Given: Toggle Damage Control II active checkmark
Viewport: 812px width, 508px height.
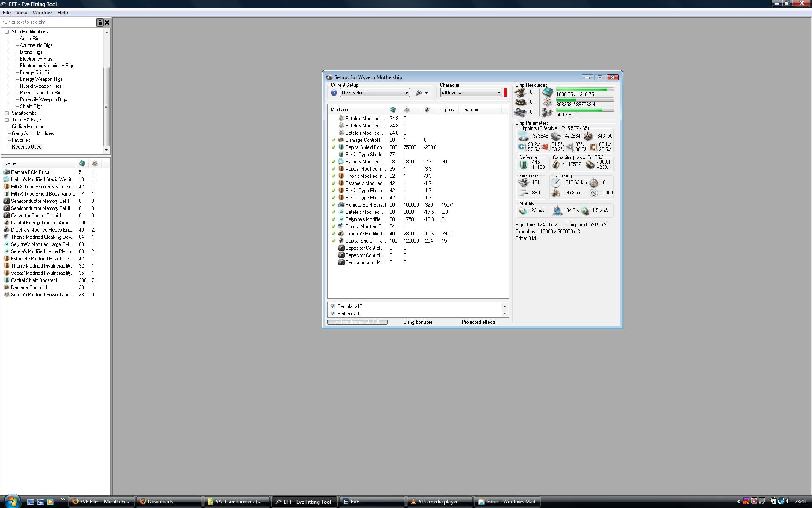Looking at the screenshot, I should 333,140.
